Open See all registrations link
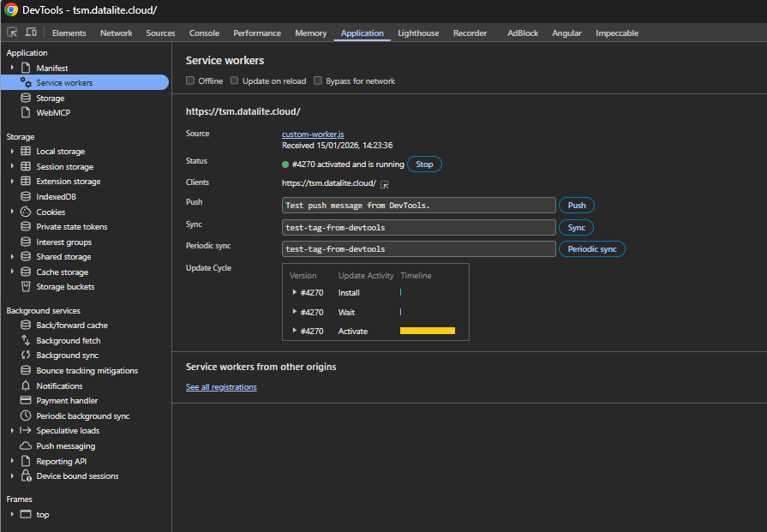Viewport: 767px width, 532px height. click(x=221, y=386)
